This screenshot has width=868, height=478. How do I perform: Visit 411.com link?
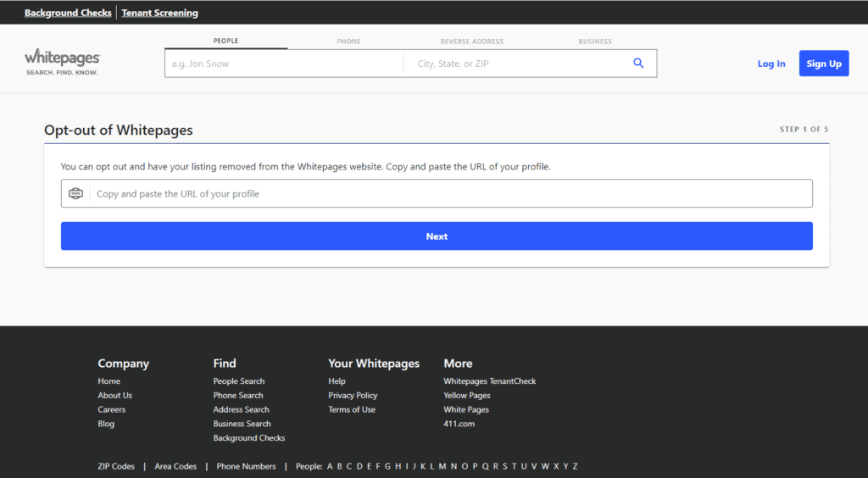coord(459,424)
